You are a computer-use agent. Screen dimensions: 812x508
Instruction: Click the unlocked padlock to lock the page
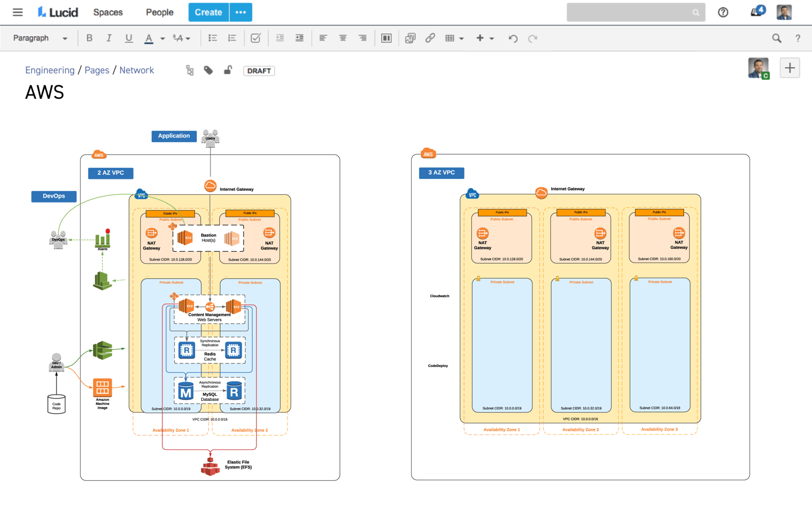pyautogui.click(x=228, y=71)
